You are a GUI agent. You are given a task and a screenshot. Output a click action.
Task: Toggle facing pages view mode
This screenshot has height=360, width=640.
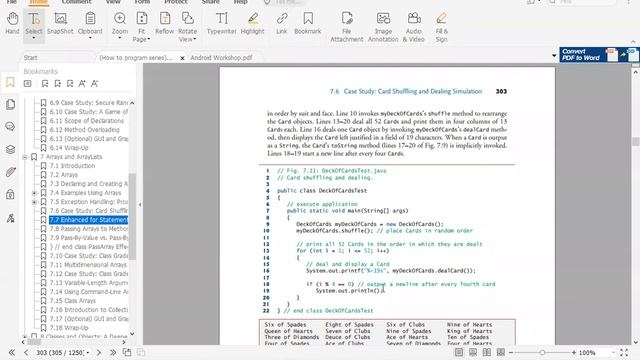coord(487,352)
